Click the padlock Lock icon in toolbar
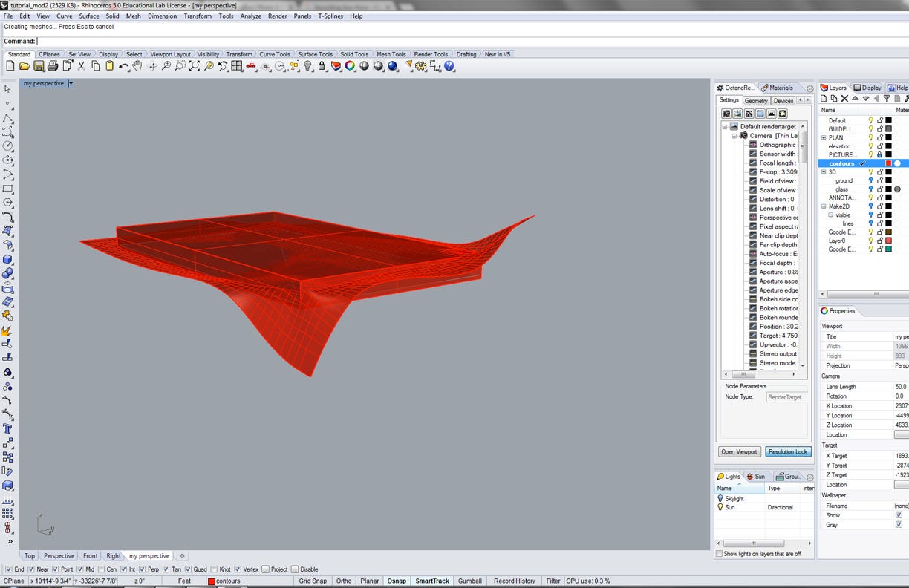 pyautogui.click(x=322, y=66)
